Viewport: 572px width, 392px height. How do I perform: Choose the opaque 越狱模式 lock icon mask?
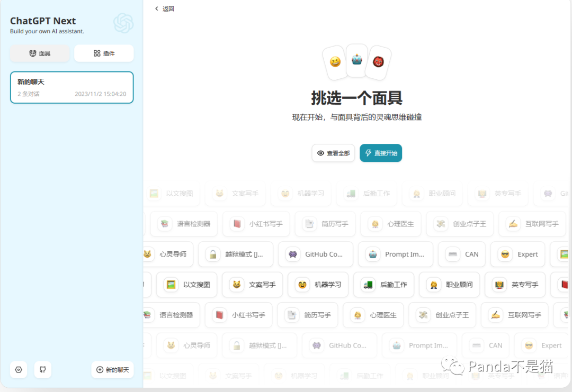tap(236, 254)
